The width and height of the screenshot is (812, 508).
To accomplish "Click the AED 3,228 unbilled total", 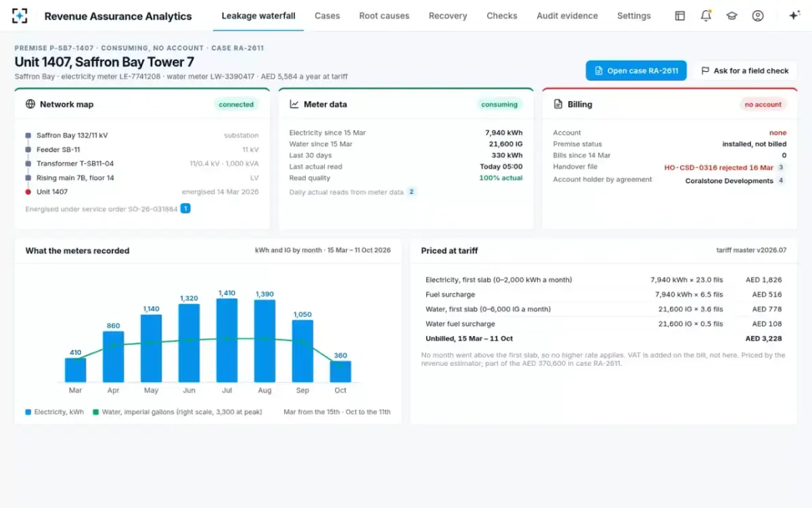I will coord(763,339).
